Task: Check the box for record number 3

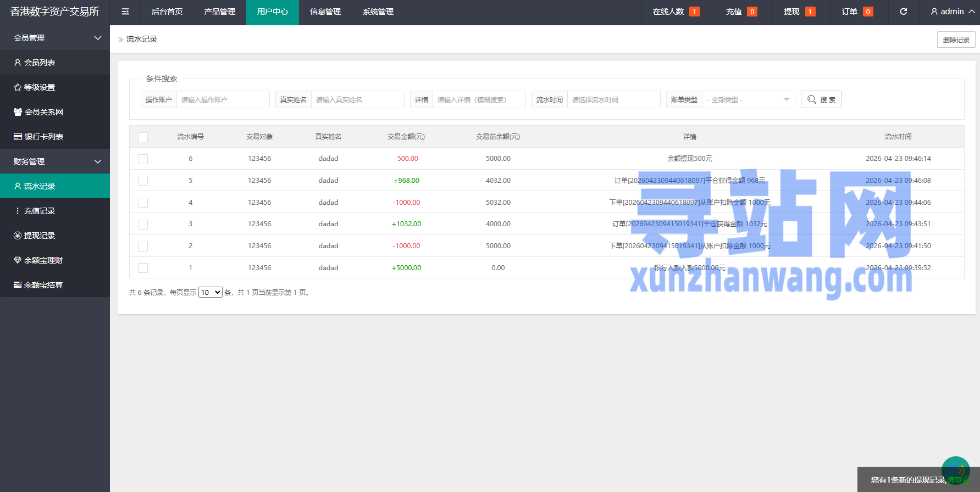Action: pyautogui.click(x=143, y=224)
